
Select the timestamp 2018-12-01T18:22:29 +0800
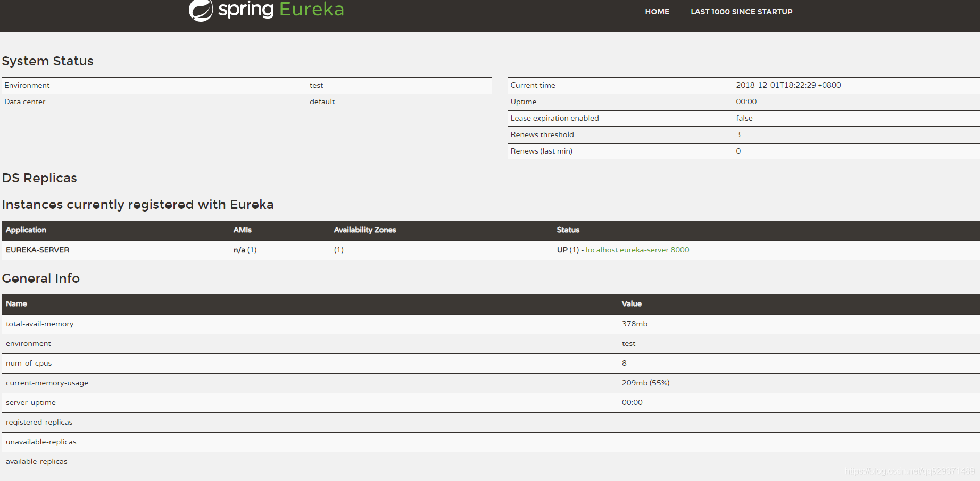(788, 85)
